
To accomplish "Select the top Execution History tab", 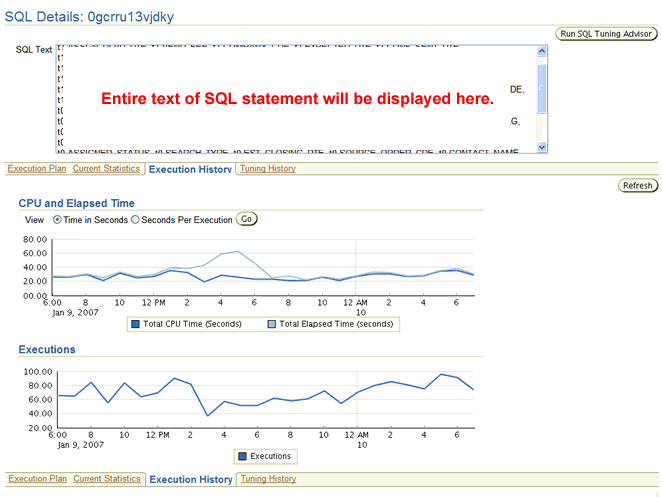I will [x=190, y=170].
